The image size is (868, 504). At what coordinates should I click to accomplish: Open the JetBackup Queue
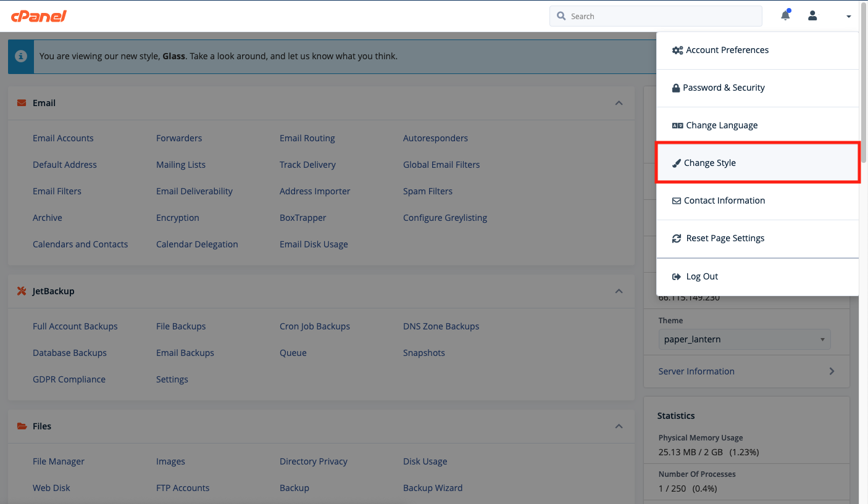pos(293,353)
